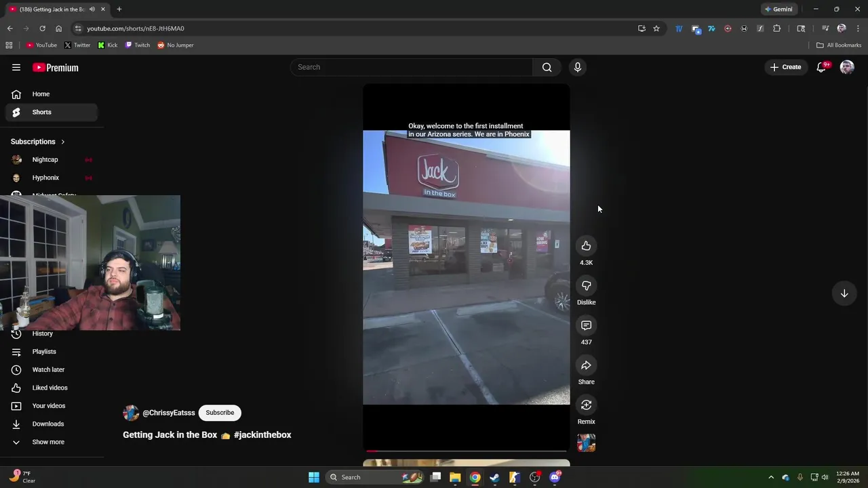Go back in browser
This screenshot has height=488, width=868.
click(10, 28)
